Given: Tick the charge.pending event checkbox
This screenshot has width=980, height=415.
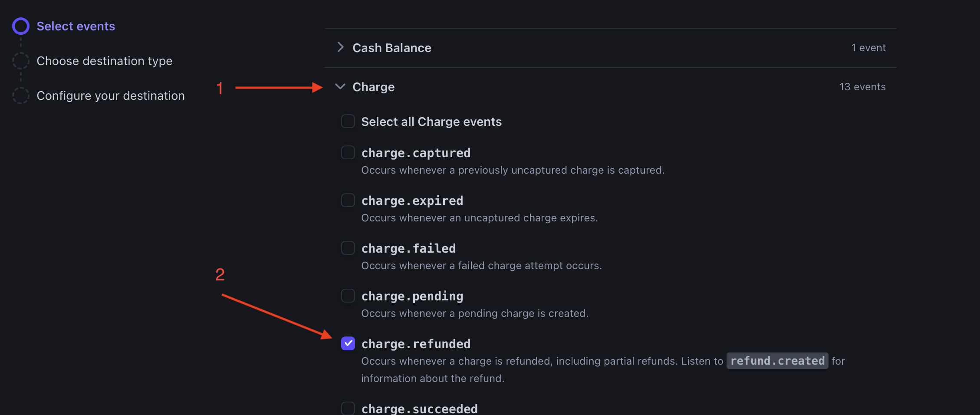Looking at the screenshot, I should (x=348, y=296).
